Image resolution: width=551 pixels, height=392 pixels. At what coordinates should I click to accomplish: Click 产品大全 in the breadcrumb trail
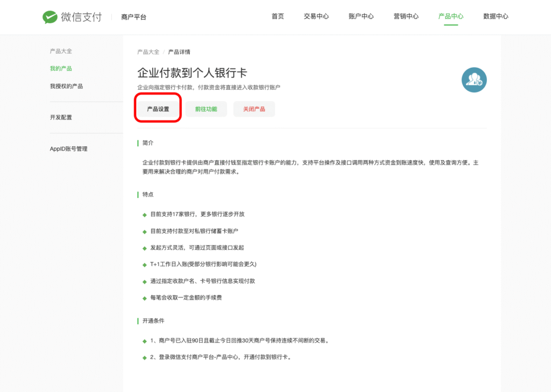(148, 52)
